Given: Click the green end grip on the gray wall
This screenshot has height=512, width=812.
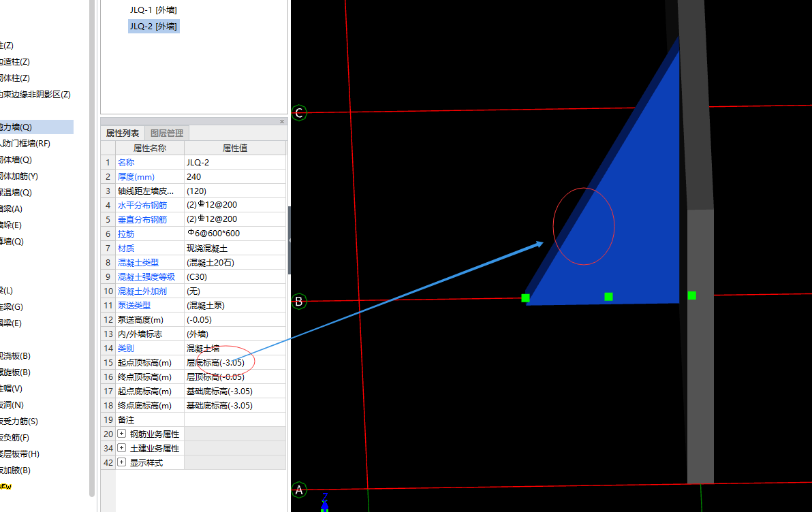Looking at the screenshot, I should click(x=692, y=295).
